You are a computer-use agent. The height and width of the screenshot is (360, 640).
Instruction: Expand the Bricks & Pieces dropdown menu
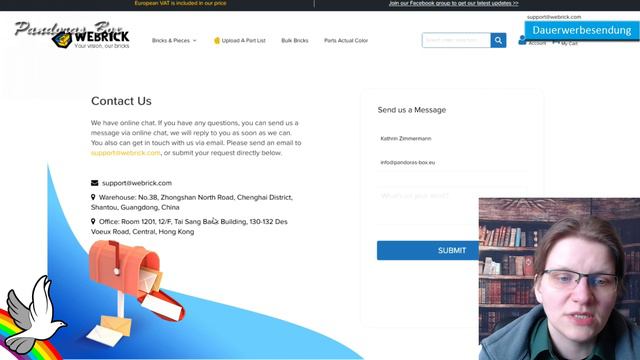[x=174, y=40]
